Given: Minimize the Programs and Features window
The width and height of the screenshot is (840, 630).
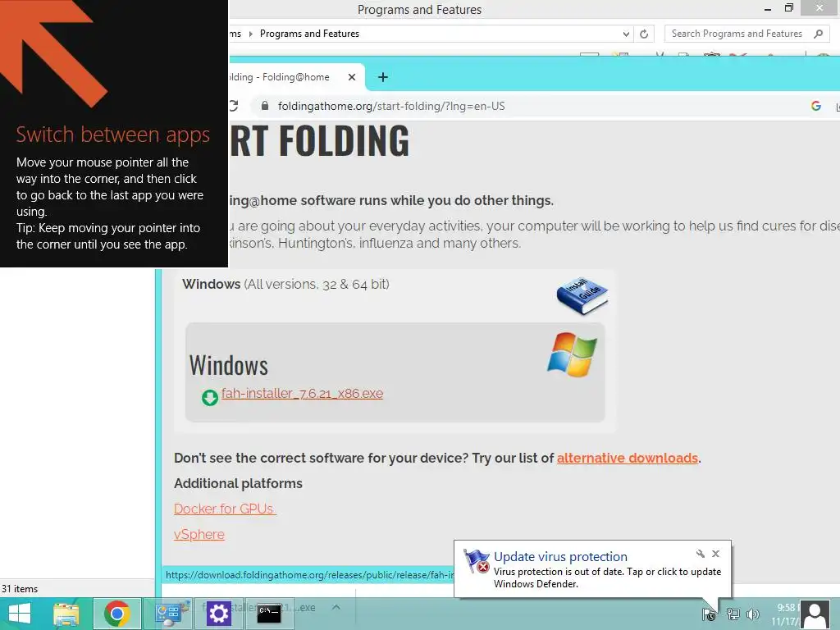Looking at the screenshot, I should 768,8.
